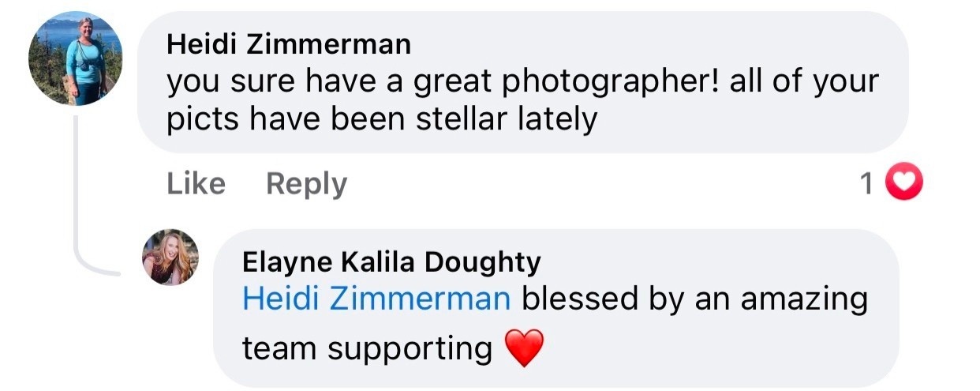Open Heidi Zimmerman's profile picture

point(75,59)
